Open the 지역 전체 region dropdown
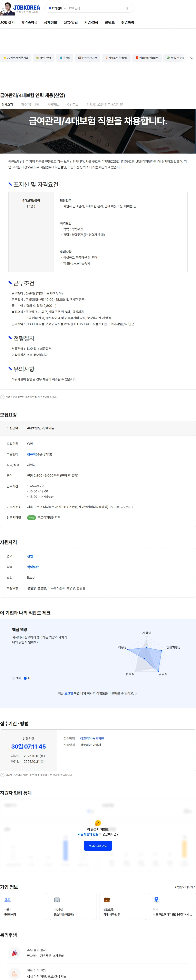 point(57,8)
